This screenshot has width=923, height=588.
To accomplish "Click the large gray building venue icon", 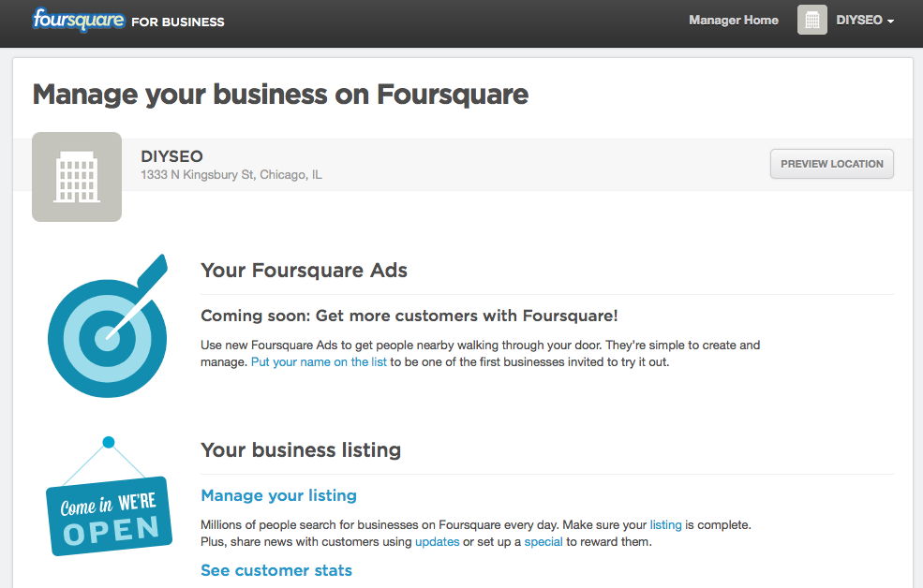I will [x=77, y=177].
